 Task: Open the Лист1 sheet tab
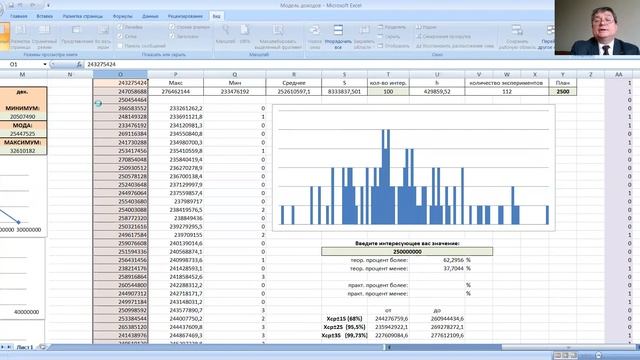click(x=24, y=347)
